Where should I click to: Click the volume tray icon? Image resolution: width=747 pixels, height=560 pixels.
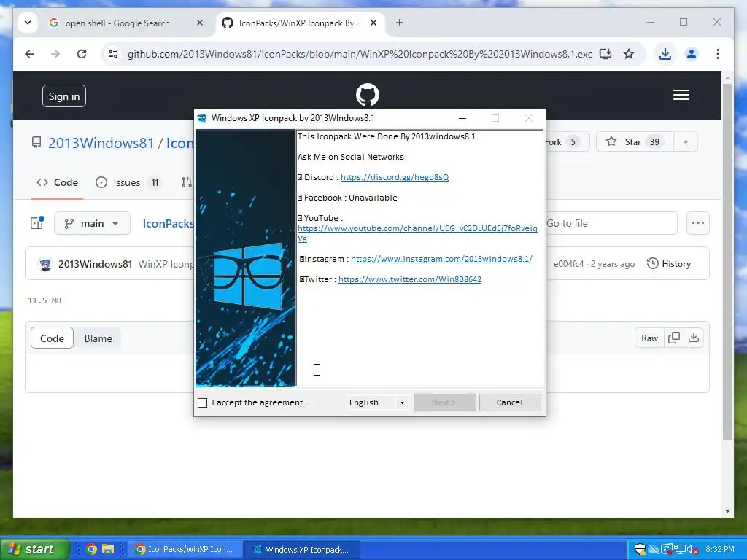(x=693, y=550)
